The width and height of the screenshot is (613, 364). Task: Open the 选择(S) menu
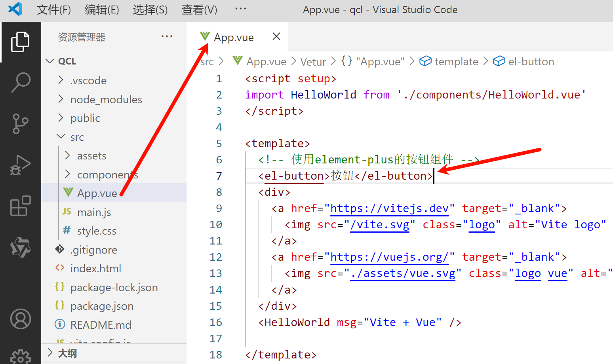150,9
